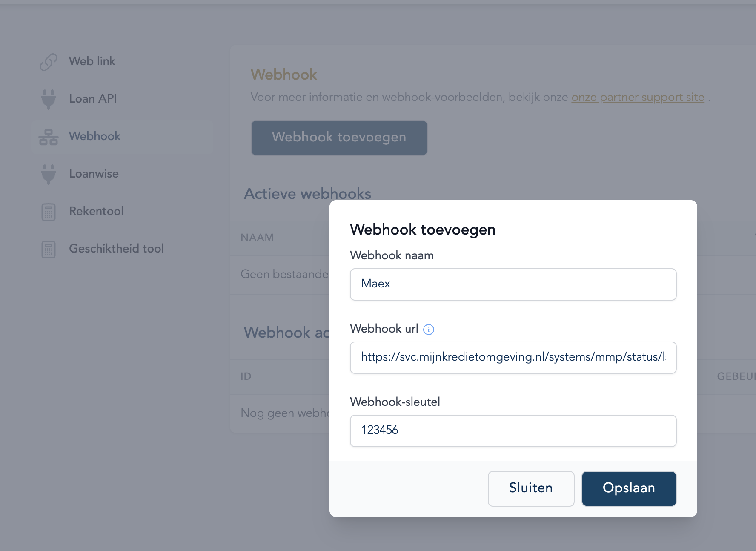The width and height of the screenshot is (756, 551).
Task: Select Webhook in the sidebar menu
Action: coord(95,136)
